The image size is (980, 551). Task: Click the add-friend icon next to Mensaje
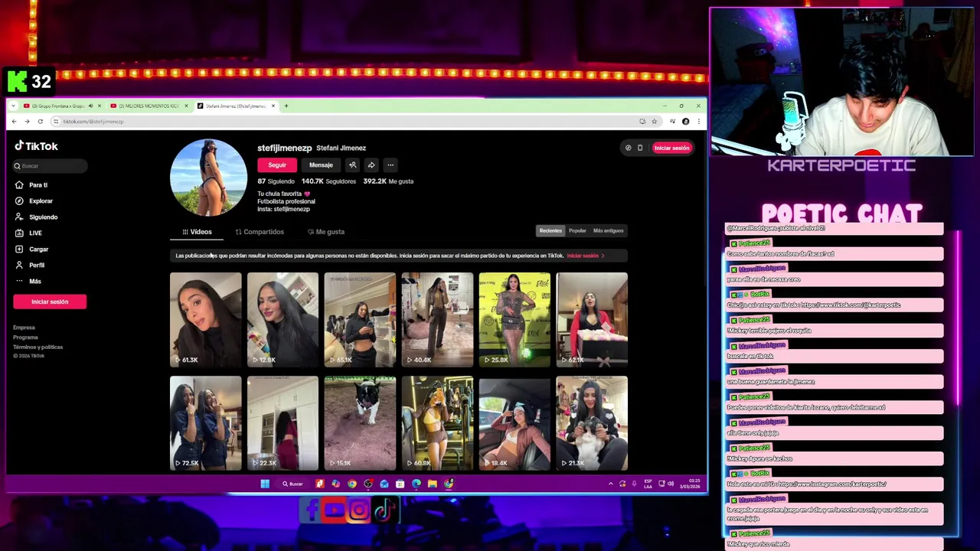point(352,165)
